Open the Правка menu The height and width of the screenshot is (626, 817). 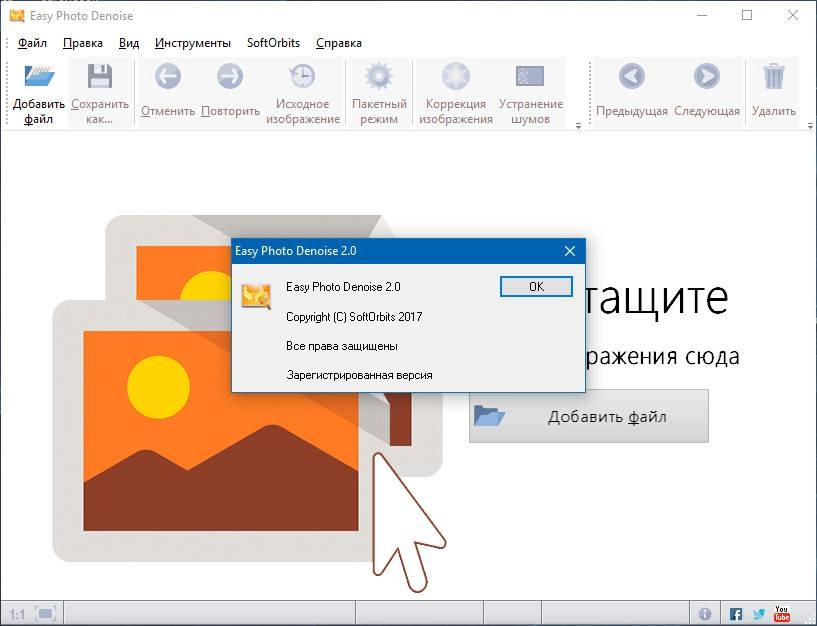click(83, 43)
